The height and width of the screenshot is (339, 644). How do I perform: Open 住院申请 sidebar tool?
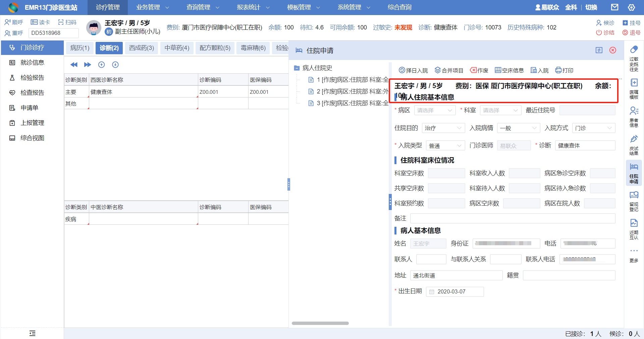[x=634, y=173]
